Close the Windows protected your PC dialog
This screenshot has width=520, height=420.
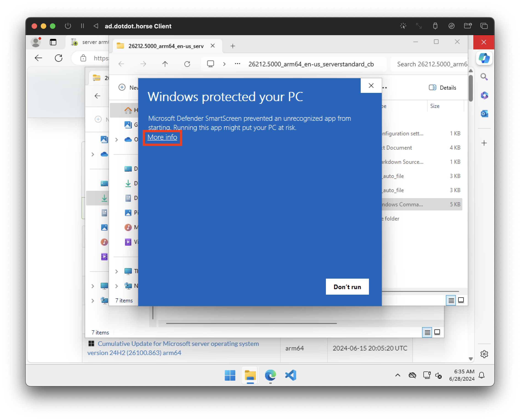click(371, 85)
